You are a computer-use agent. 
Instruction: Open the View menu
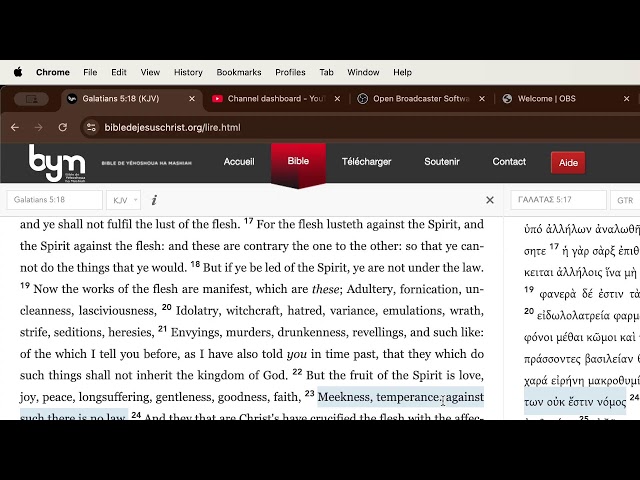coord(150,72)
